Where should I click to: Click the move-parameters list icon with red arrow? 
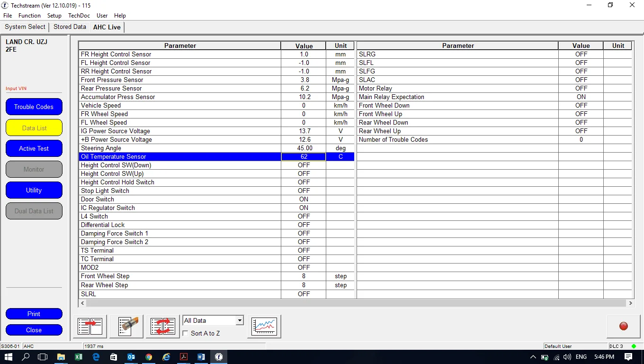(x=90, y=326)
